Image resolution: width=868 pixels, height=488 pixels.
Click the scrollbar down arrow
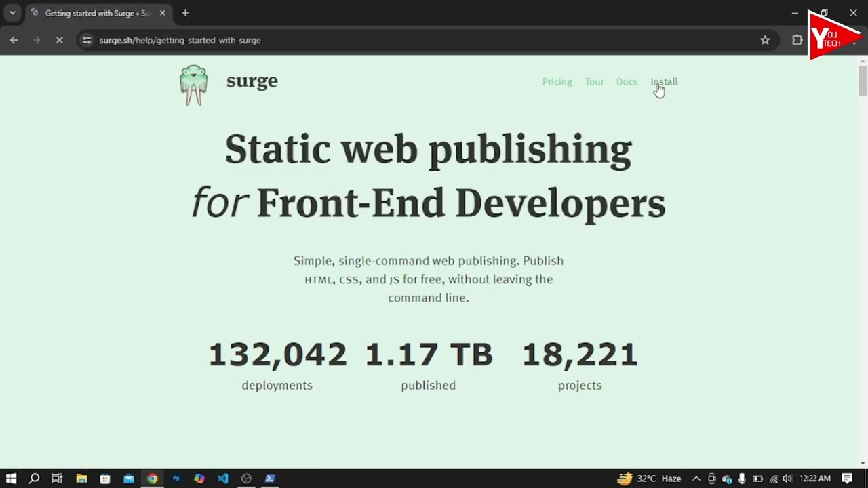tap(863, 463)
